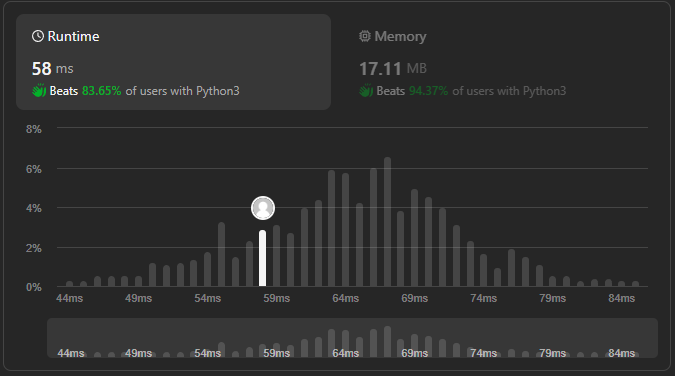Click the 64ms label in the range slider strip

tap(346, 353)
